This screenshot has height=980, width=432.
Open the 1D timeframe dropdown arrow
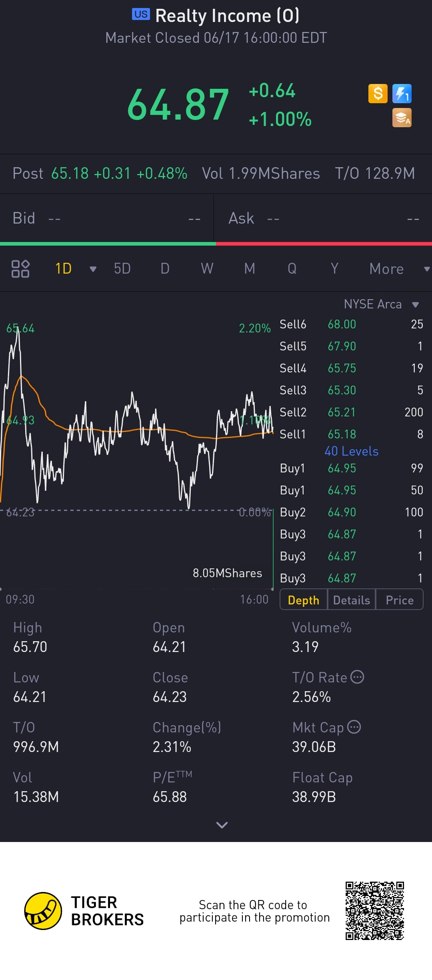93,269
